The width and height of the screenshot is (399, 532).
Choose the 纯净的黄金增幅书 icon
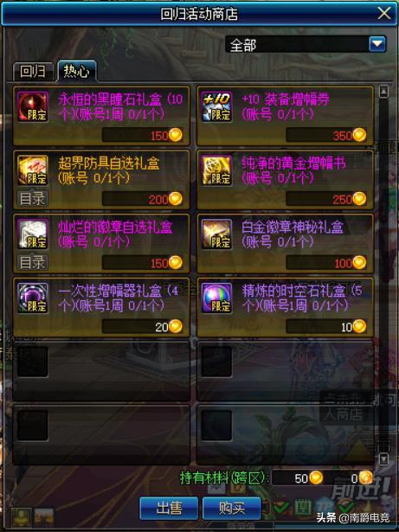point(216,170)
